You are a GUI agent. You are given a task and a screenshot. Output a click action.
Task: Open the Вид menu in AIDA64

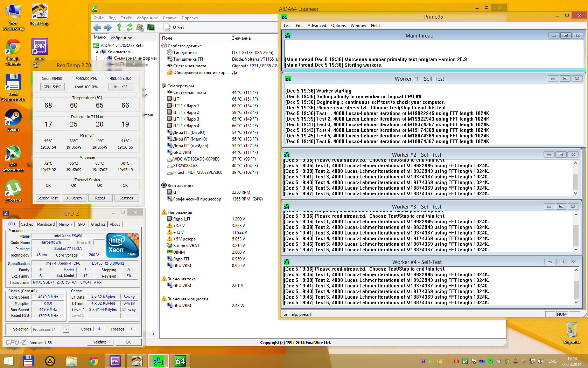[112, 18]
